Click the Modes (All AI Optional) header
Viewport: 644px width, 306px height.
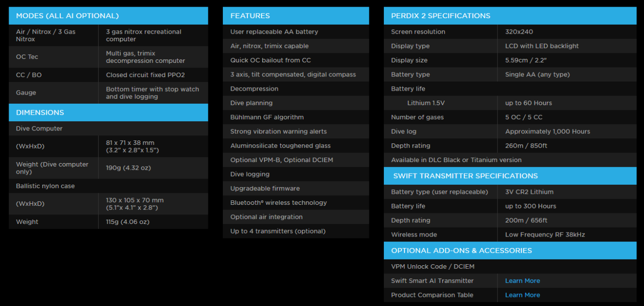[x=67, y=16]
